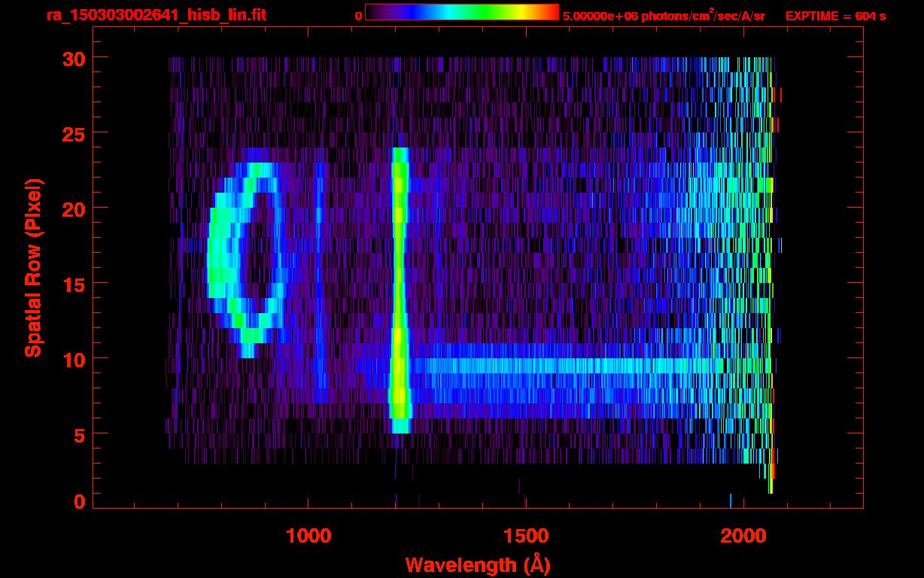Click the bright vertical line near 1216 Å

400,290
